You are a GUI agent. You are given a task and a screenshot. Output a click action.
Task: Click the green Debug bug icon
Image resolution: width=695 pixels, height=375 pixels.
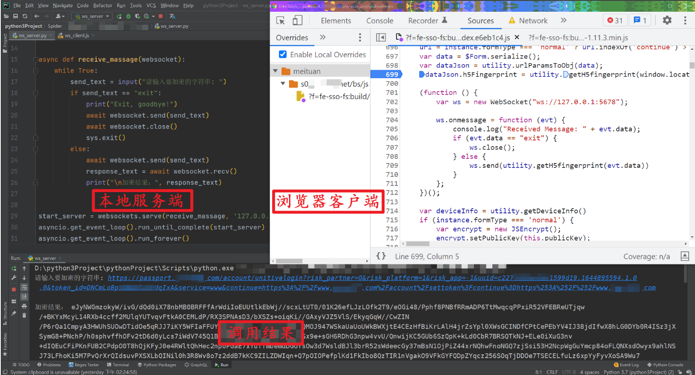pos(128,16)
